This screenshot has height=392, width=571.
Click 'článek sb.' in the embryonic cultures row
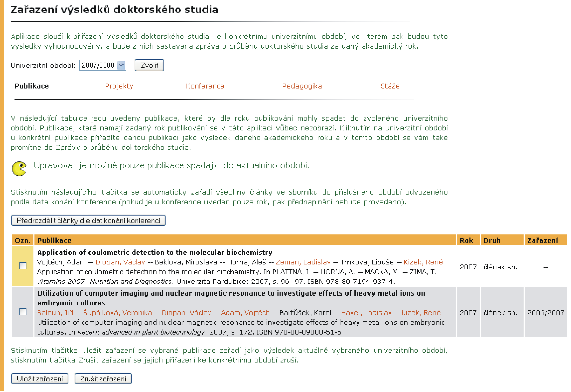pyautogui.click(x=500, y=313)
